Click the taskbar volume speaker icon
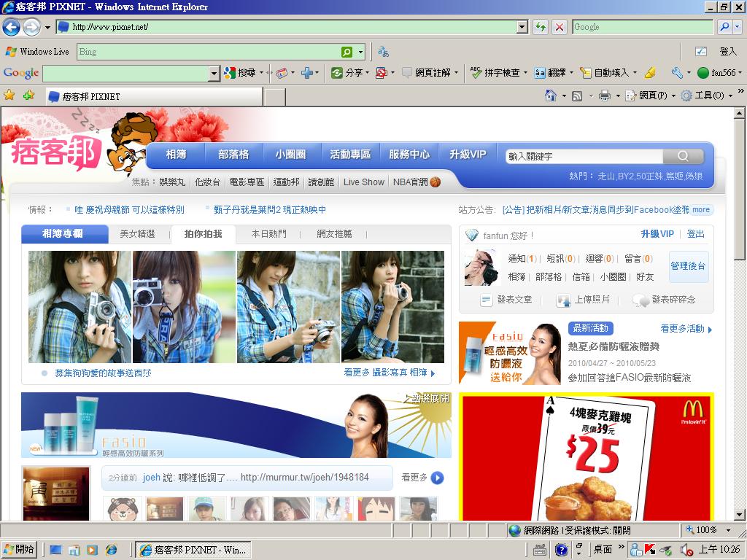The image size is (747, 560). click(686, 550)
